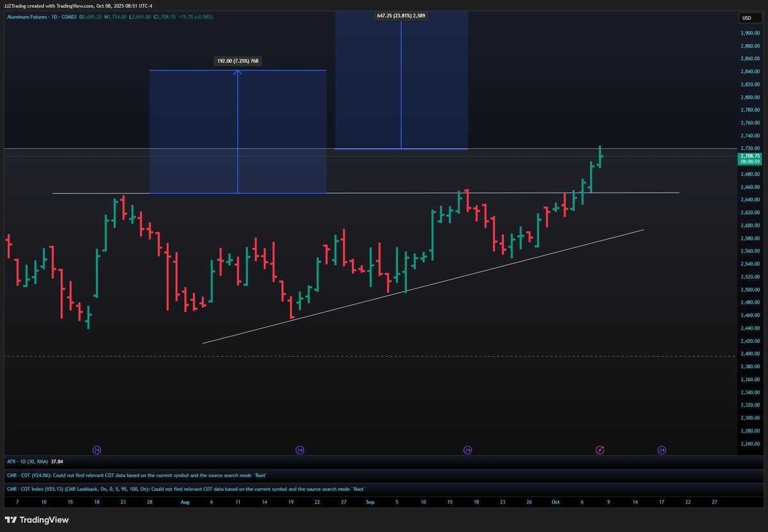Click the 08:08:59 bar countdown label
Image resolution: width=768 pixels, height=532 pixels.
pos(749,162)
